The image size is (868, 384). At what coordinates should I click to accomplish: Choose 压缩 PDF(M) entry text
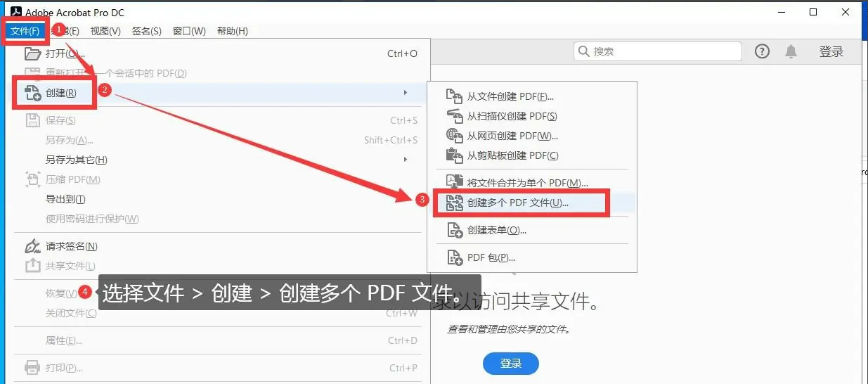(72, 179)
